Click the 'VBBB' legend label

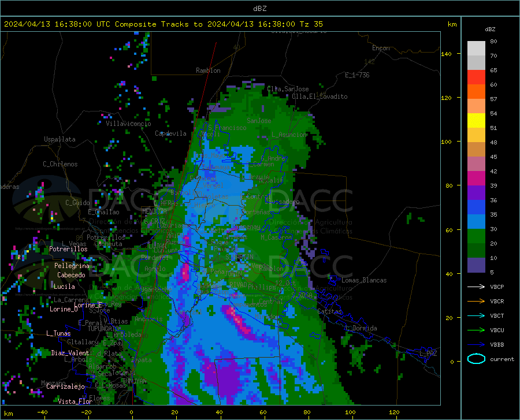[497, 345]
